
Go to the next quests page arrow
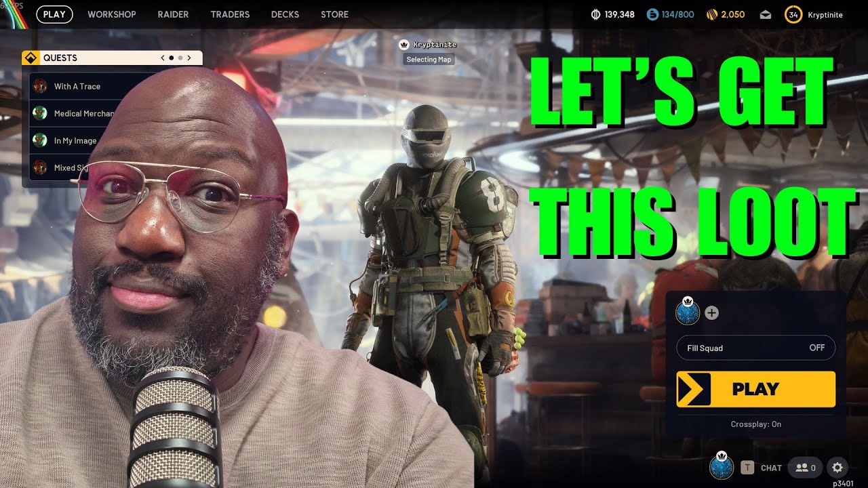click(189, 58)
